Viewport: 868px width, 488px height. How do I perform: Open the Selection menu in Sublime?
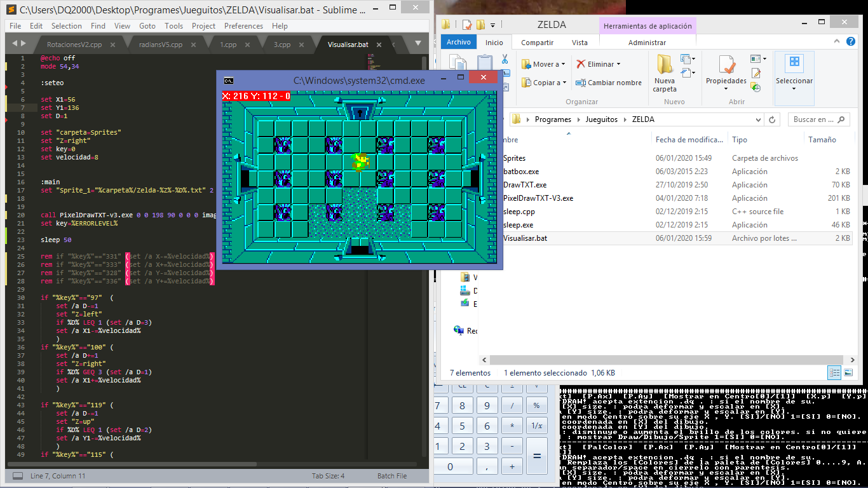(67, 26)
